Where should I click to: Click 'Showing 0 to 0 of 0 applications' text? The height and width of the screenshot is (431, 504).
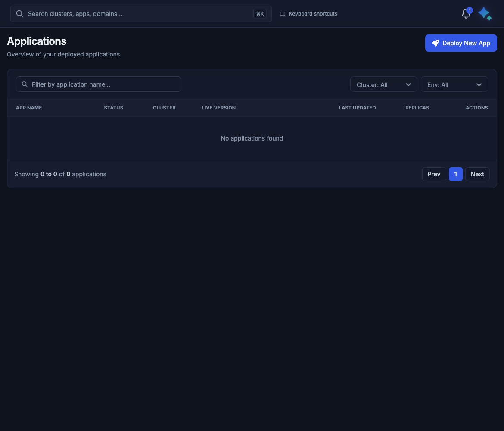point(60,174)
